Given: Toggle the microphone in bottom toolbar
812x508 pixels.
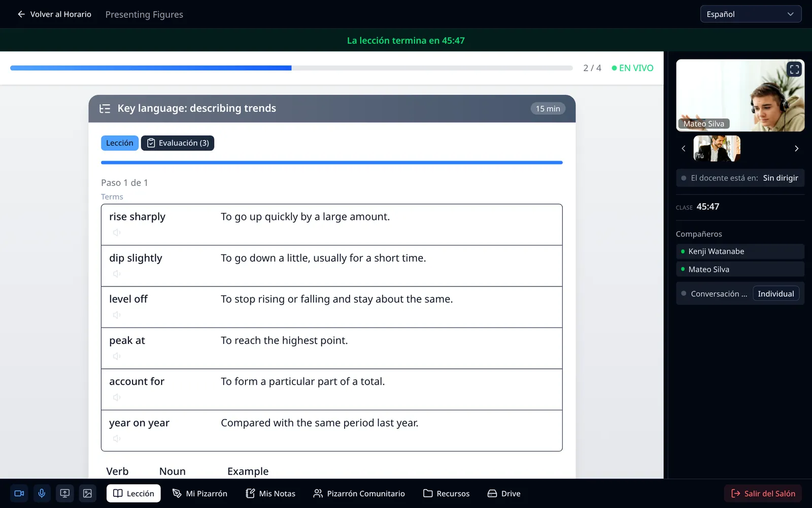Looking at the screenshot, I should point(42,493).
